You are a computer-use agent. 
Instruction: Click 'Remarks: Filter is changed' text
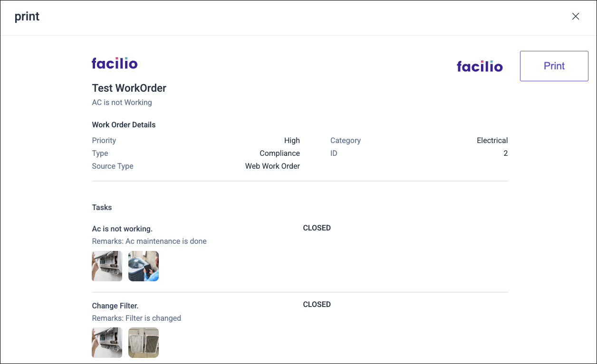coord(136,318)
